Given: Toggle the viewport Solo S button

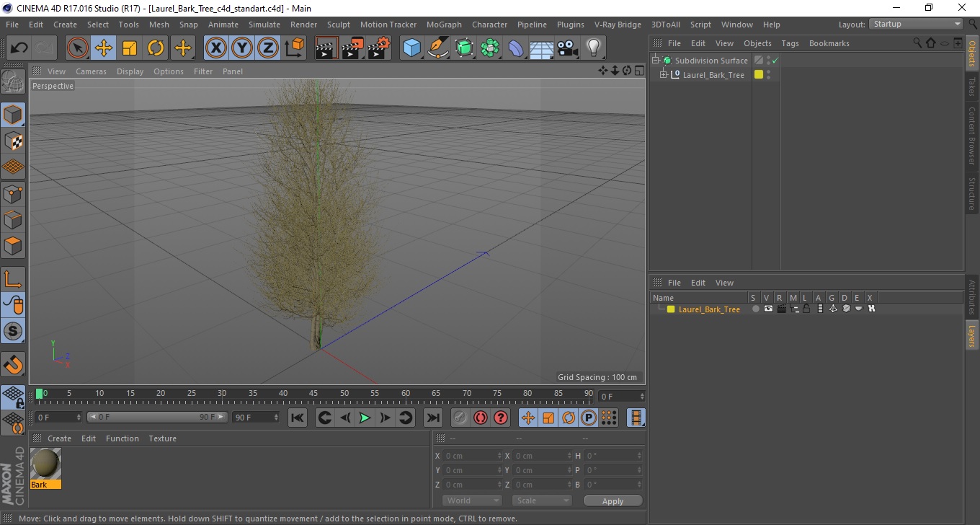Looking at the screenshot, I should coord(13,331).
